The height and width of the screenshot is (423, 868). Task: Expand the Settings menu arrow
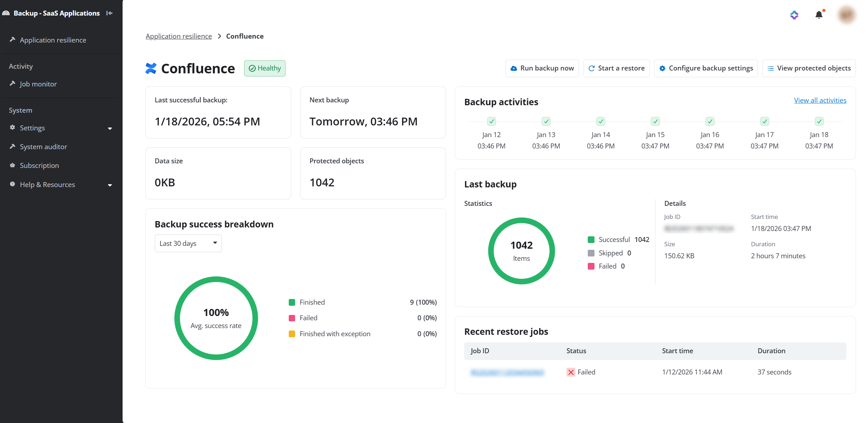click(x=110, y=128)
